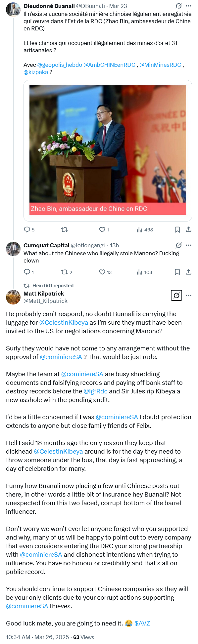Open the @MinMinesRDC mention
198x644 pixels.
pyautogui.click(x=160, y=65)
